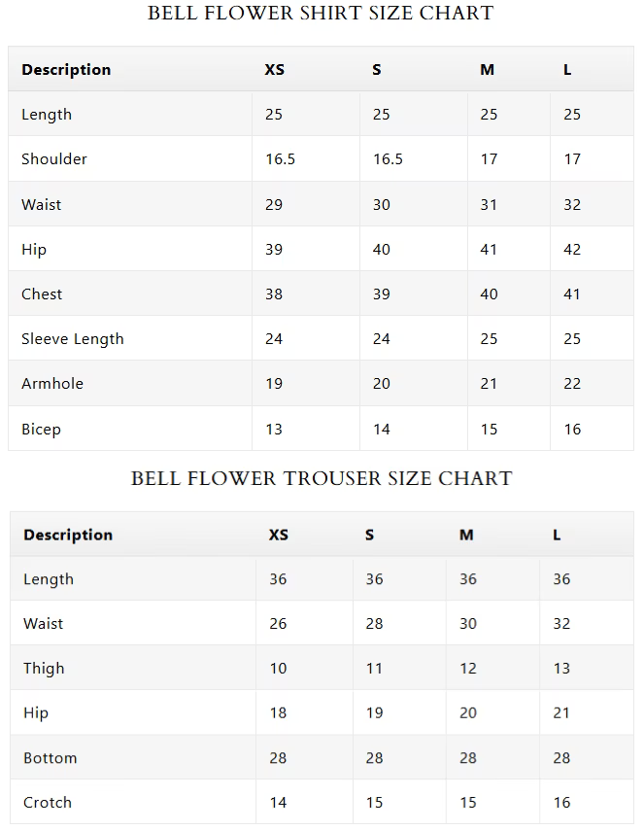Click the Chest row label
Screen dimensions: 644x830
point(42,294)
